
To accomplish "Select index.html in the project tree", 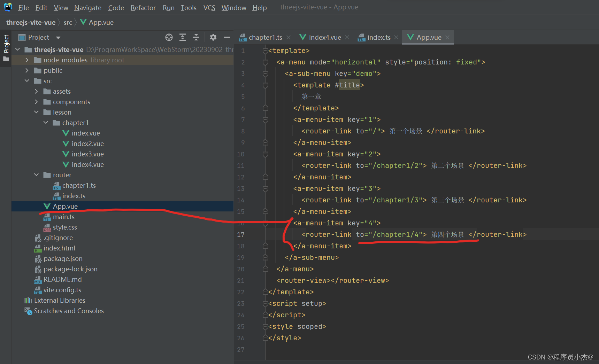I will click(x=59, y=248).
